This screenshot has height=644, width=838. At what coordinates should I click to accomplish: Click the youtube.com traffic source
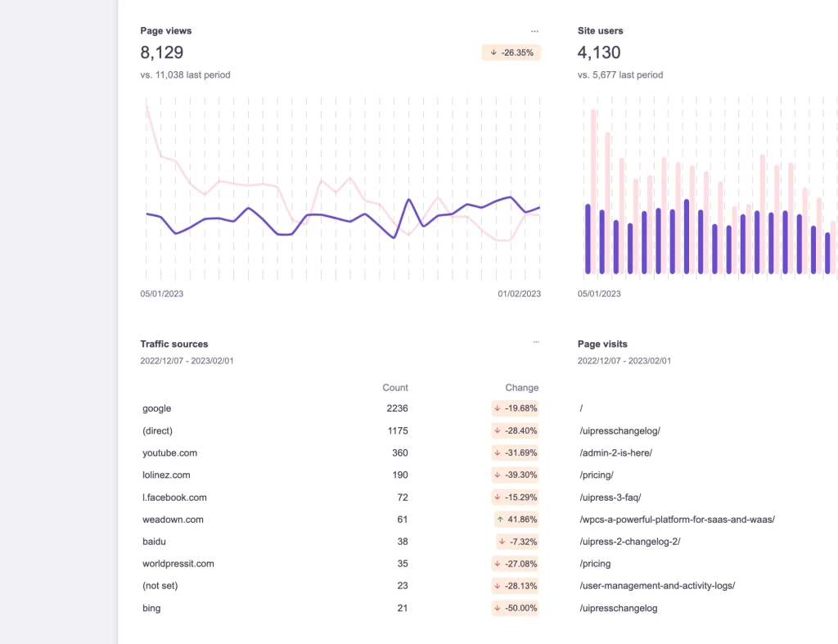(170, 453)
